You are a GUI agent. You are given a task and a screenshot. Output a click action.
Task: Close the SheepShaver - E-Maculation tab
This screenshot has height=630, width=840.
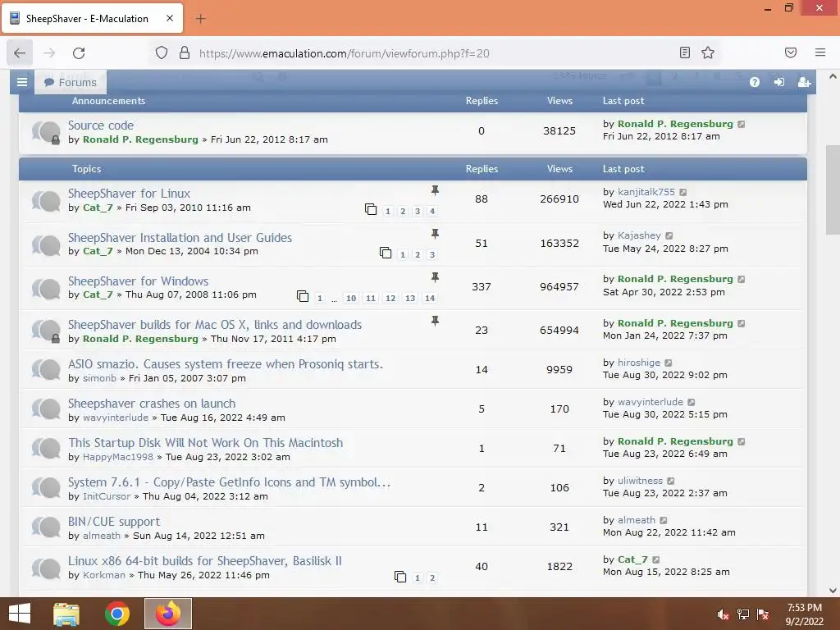(170, 18)
